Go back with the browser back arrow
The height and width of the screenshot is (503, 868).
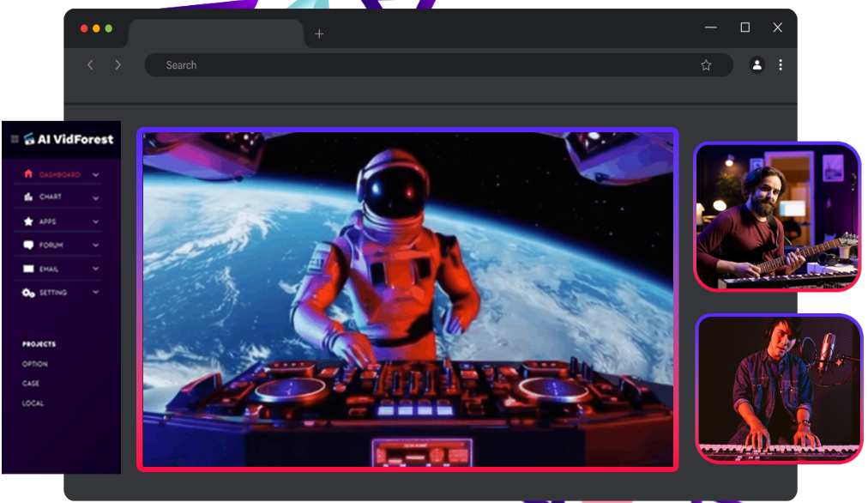pos(90,65)
